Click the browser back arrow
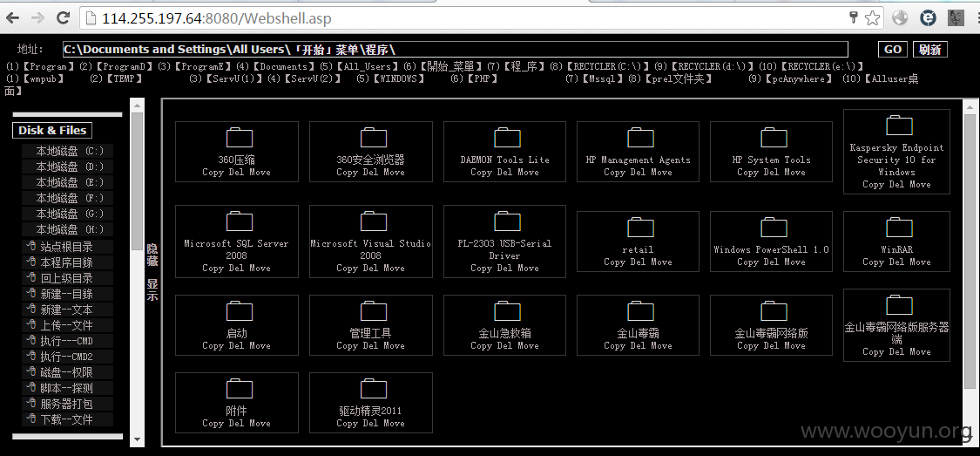Image resolution: width=980 pixels, height=456 pixels. click(12, 18)
